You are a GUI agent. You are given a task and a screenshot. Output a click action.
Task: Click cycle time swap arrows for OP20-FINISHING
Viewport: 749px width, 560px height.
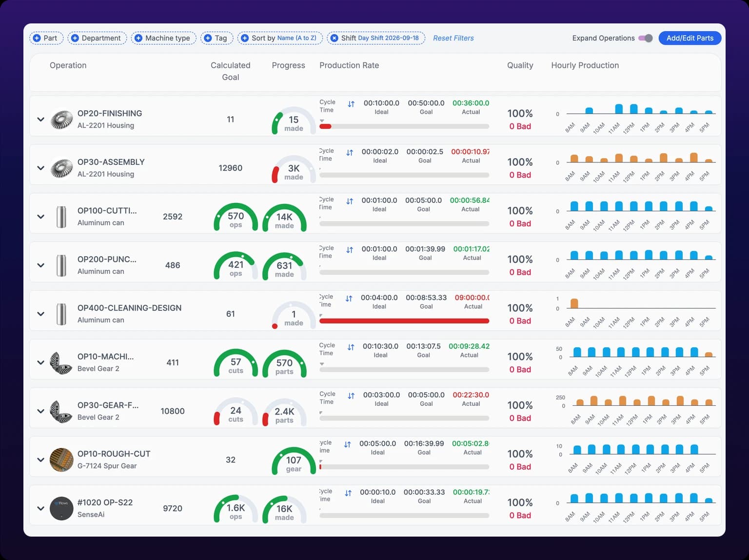pos(351,104)
